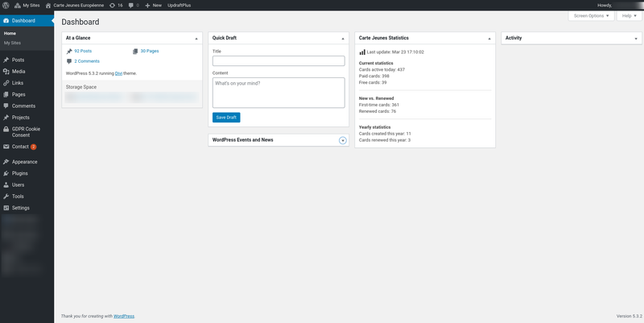Screen dimensions: 644x323
Task: Click the WordPress logo in admin bar
Action: pos(6,6)
